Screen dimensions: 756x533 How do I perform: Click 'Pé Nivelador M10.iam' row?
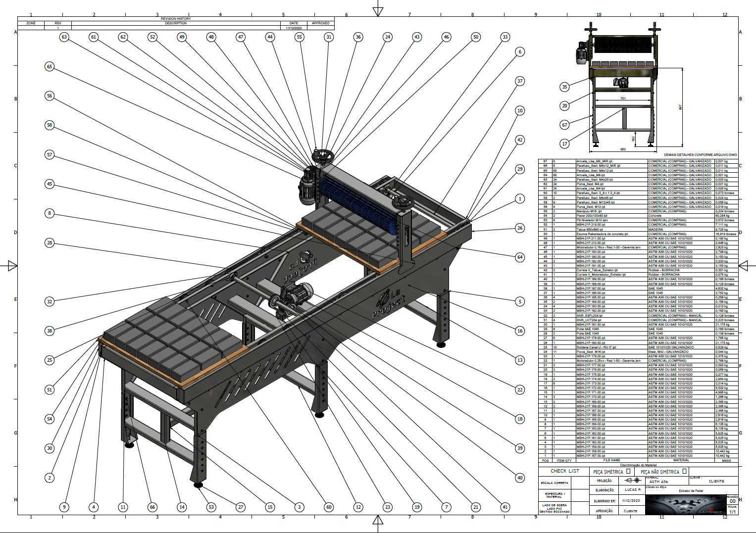pyautogui.click(x=639, y=220)
